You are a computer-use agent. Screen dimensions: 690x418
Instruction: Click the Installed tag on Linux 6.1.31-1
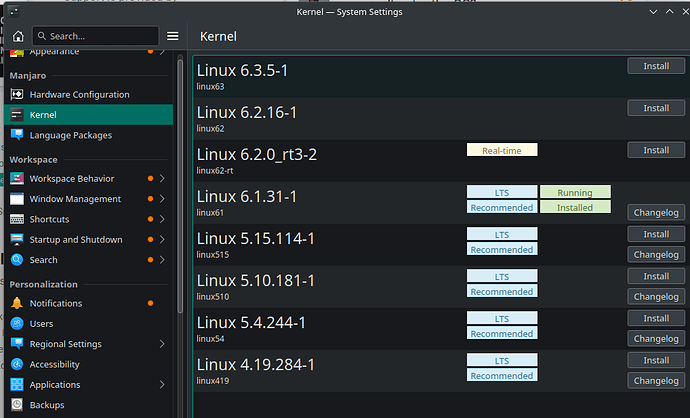click(575, 207)
